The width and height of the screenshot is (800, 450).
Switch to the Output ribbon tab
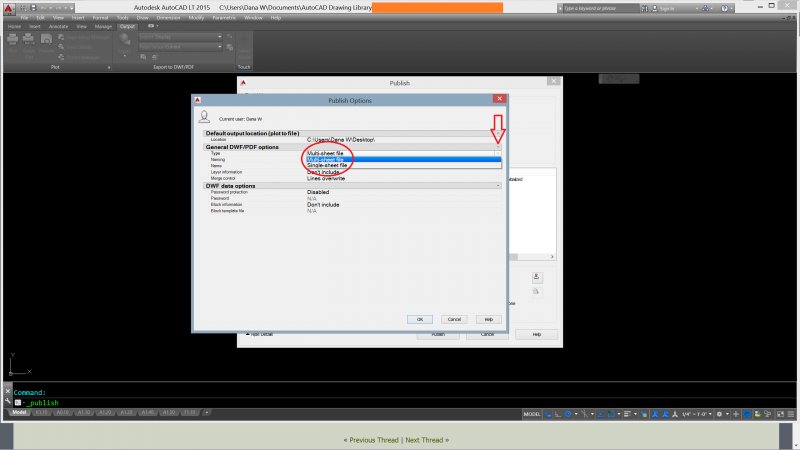(127, 27)
